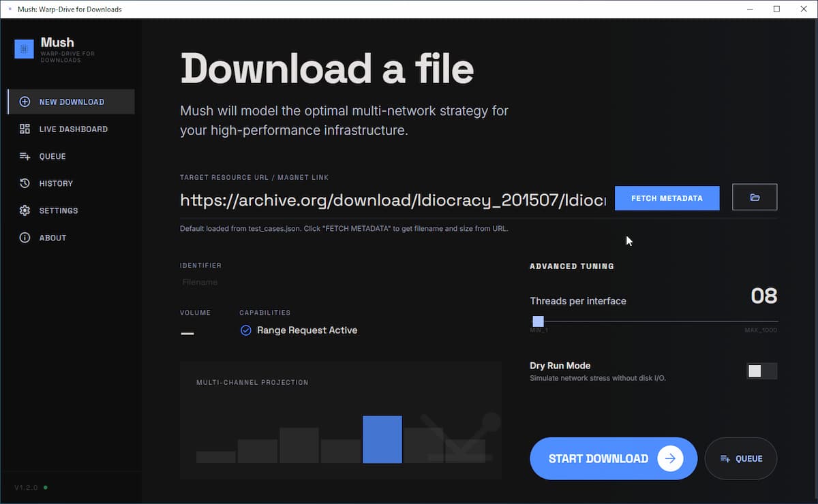
Task: Click the New Download plus-circle icon
Action: point(25,101)
